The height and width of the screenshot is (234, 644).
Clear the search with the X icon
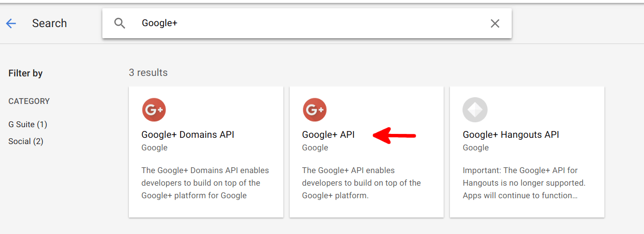pos(495,23)
